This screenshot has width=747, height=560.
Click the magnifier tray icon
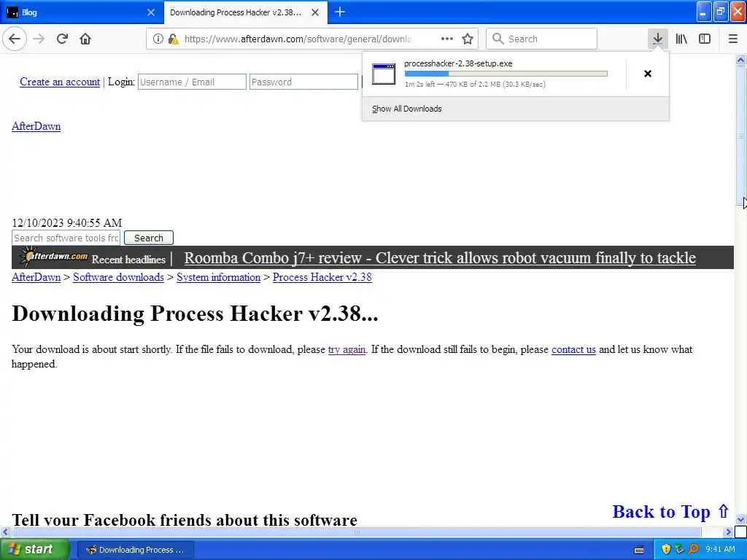click(693, 549)
